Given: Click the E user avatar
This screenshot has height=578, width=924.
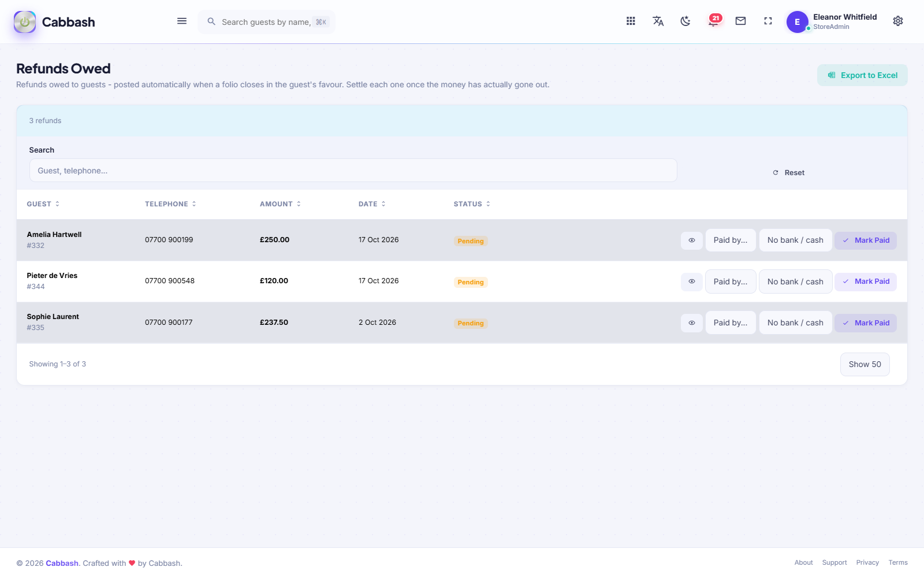Looking at the screenshot, I should pos(797,22).
